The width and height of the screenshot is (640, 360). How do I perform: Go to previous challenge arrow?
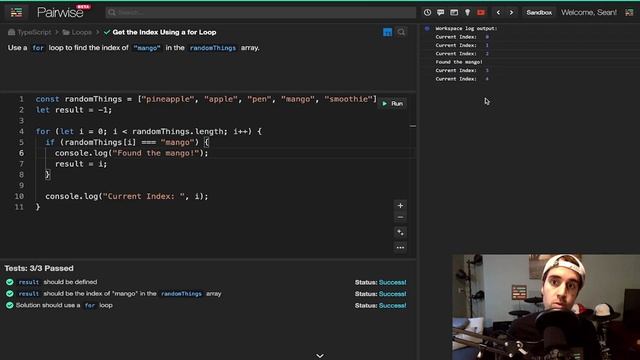tap(498, 13)
